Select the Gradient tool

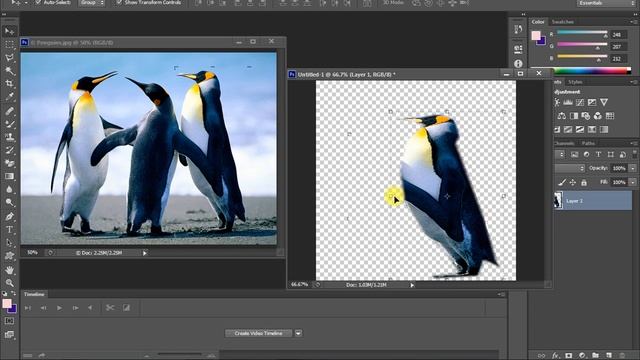(9, 176)
